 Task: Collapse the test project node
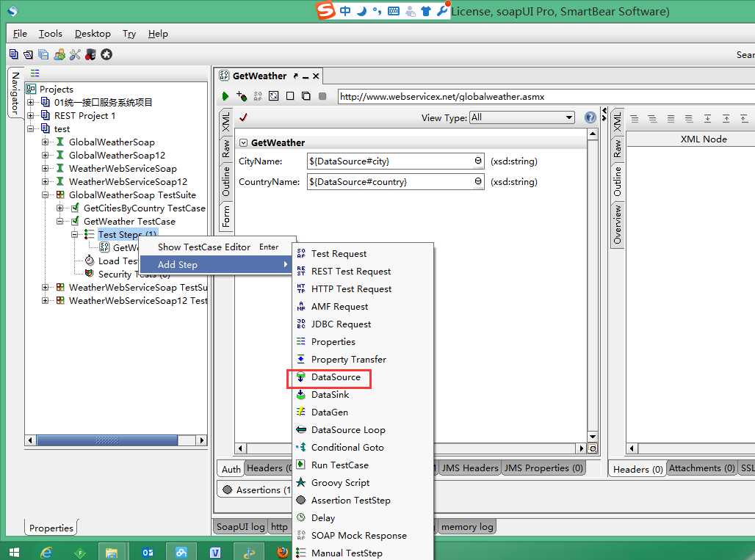[x=31, y=129]
